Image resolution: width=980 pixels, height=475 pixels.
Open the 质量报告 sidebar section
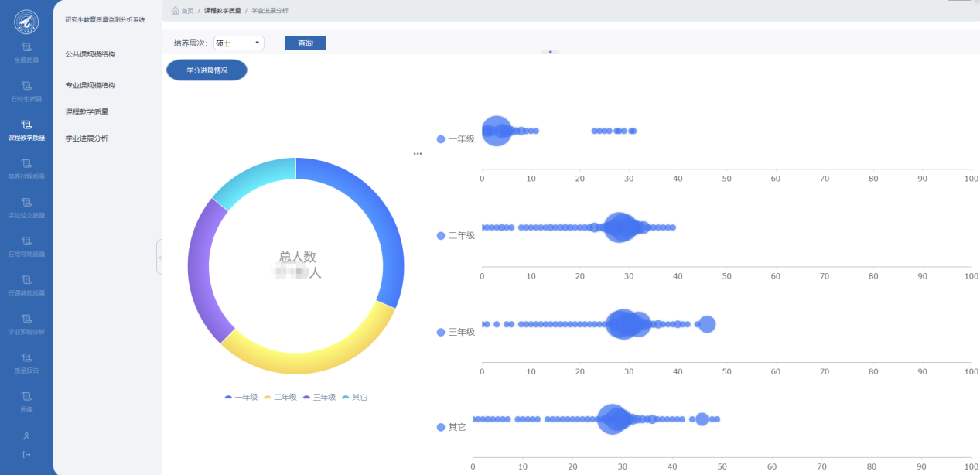click(x=26, y=362)
